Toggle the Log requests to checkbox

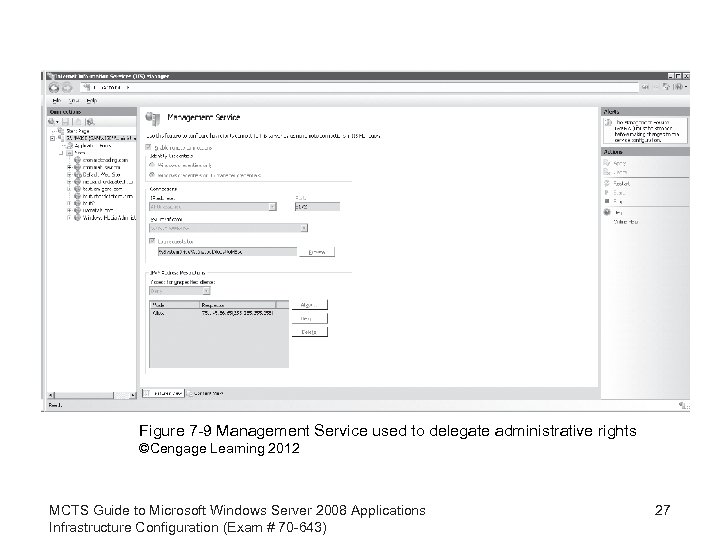(x=152, y=241)
